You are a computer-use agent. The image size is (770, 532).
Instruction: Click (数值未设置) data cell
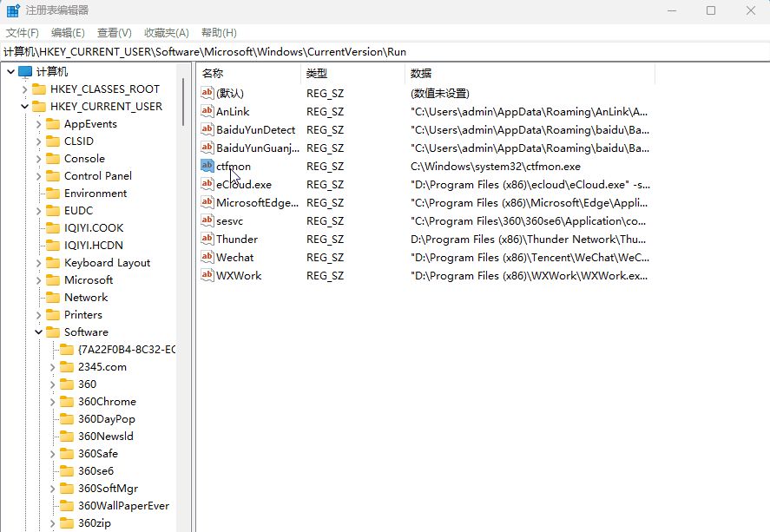coord(439,93)
